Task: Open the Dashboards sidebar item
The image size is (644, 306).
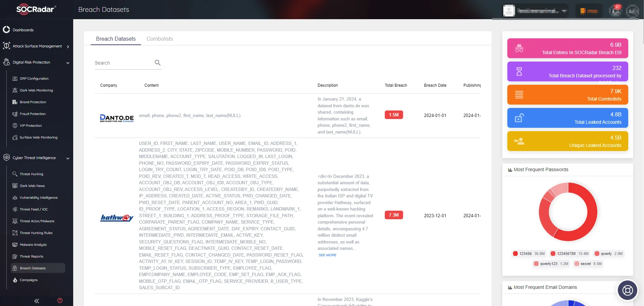Action: click(x=23, y=30)
